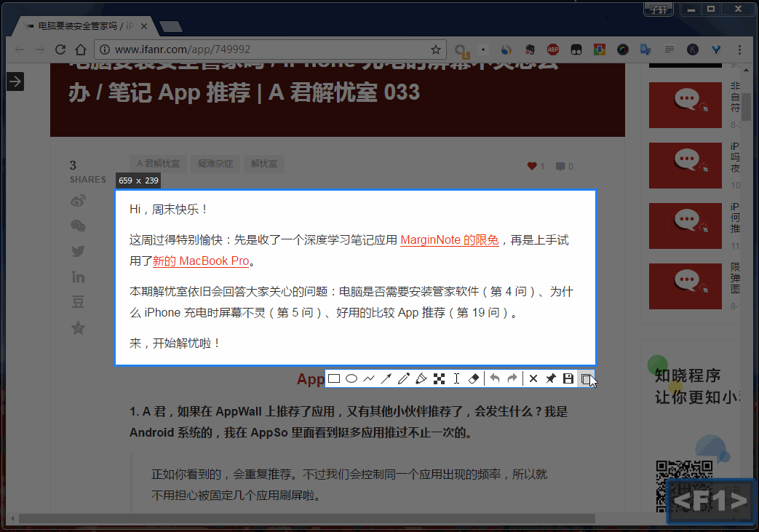Open the A君解忧室 tag
Screen dimensions: 759x532
click(x=158, y=164)
